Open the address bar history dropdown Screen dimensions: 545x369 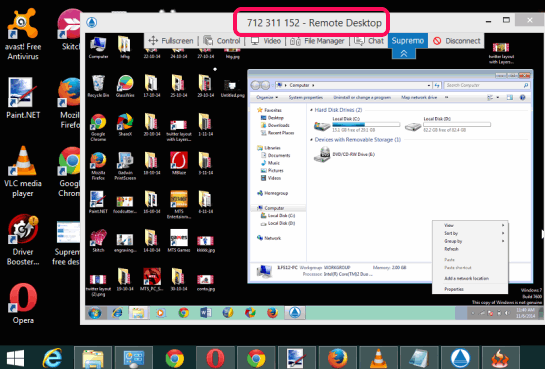coord(429,85)
